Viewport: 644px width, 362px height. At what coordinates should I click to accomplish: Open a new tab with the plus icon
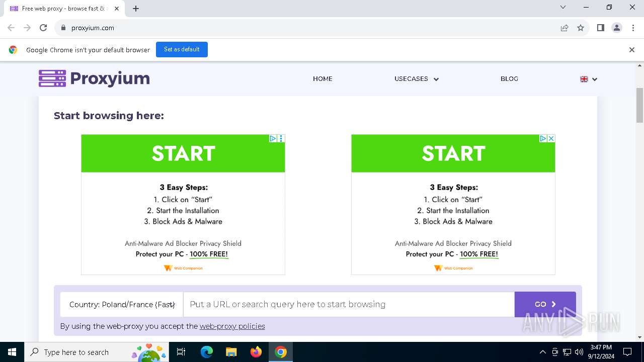coord(136,9)
